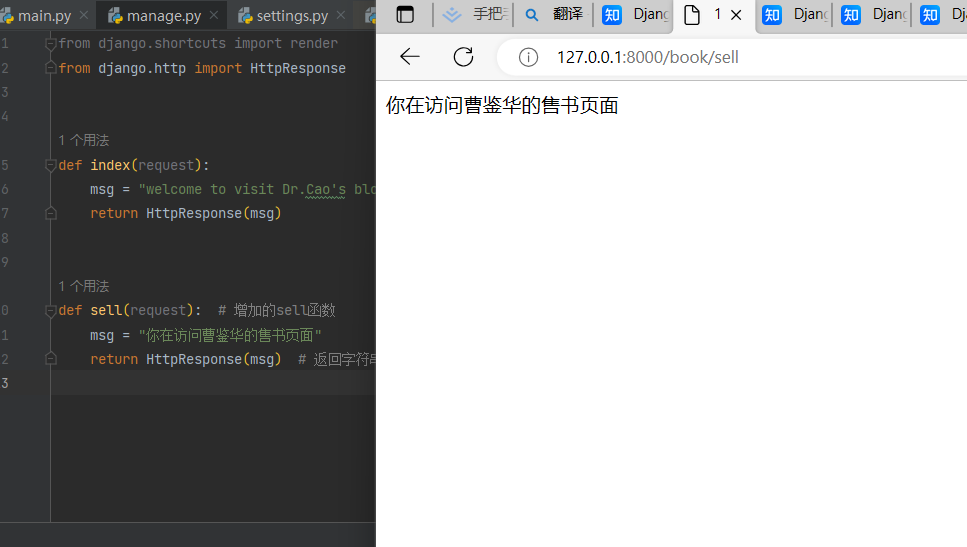Collapse the import block fold marker at line 1
The width and height of the screenshot is (967, 547).
click(x=51, y=44)
